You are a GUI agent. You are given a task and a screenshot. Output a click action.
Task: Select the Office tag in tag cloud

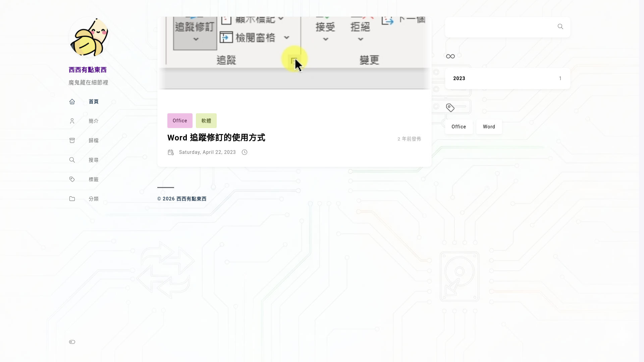click(x=459, y=127)
